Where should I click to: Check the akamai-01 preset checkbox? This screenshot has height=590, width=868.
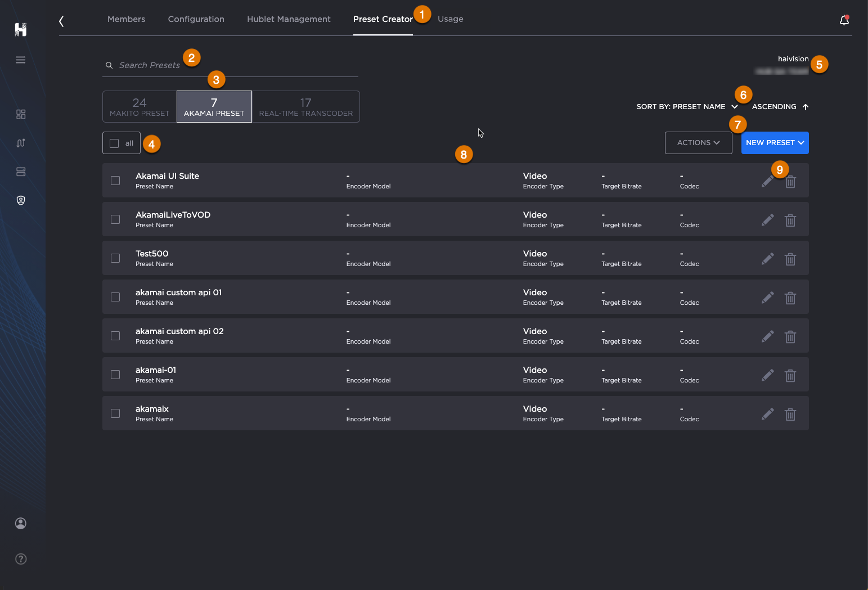click(115, 375)
